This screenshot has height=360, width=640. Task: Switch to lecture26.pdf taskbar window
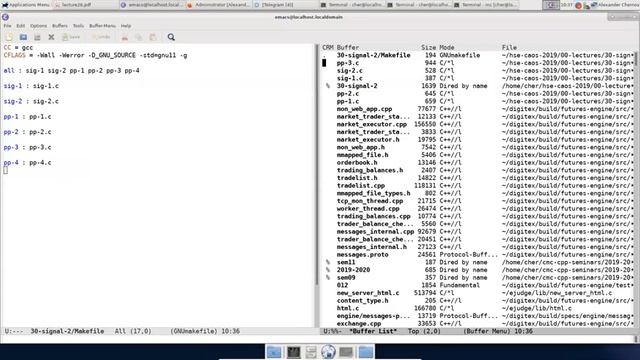[86, 5]
